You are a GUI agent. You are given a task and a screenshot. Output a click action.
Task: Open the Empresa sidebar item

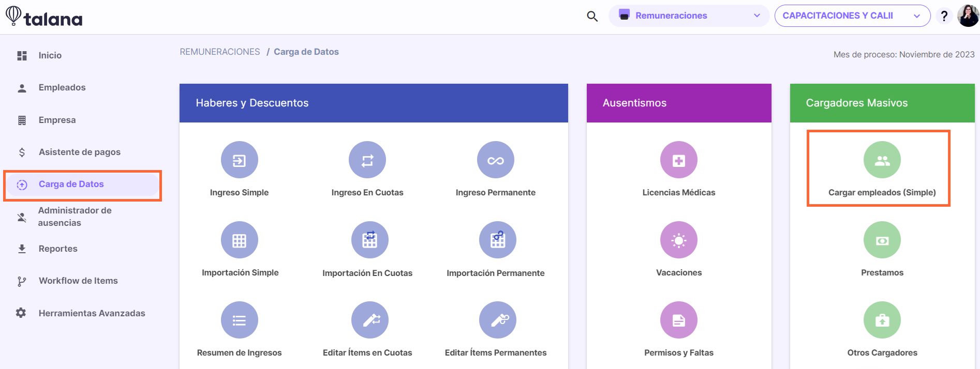57,120
